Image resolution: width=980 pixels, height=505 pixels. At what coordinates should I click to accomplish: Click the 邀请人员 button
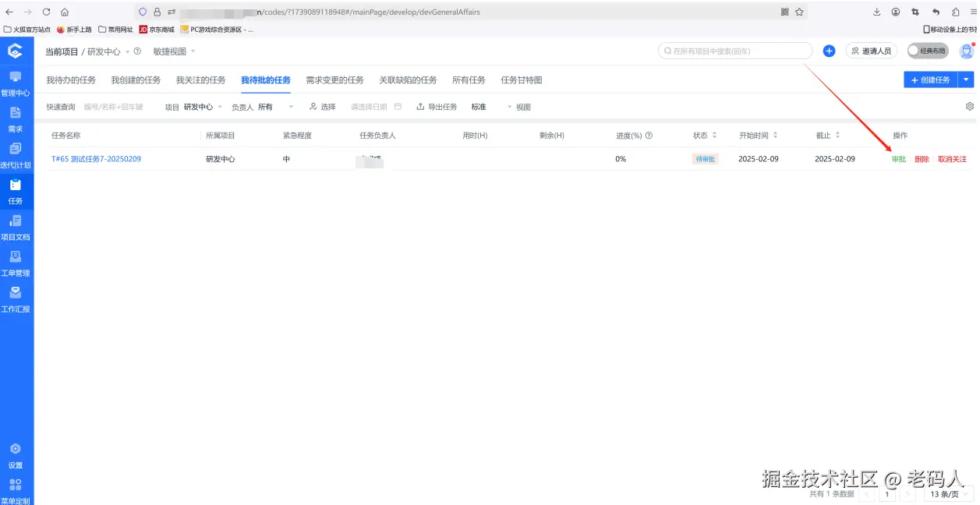click(872, 51)
